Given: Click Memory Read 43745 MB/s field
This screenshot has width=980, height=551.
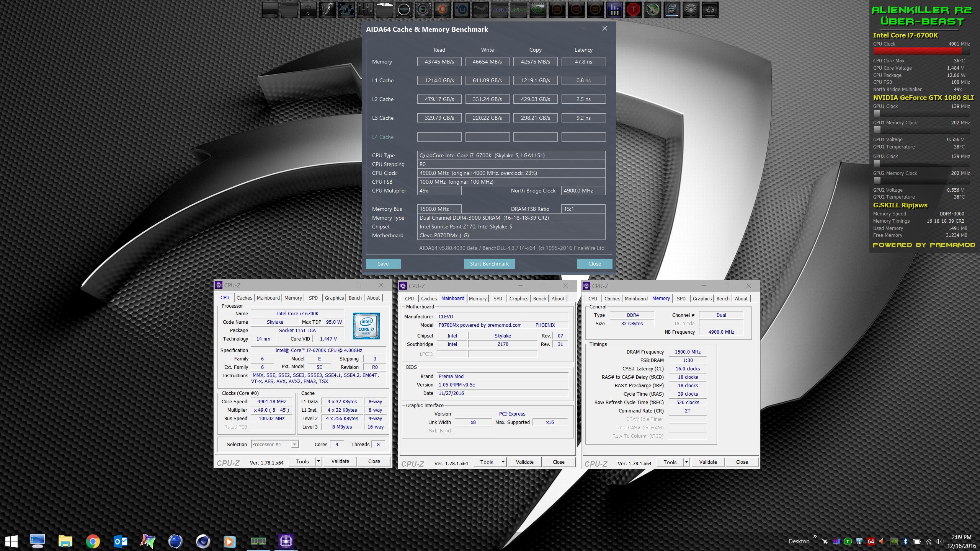Looking at the screenshot, I should pyautogui.click(x=439, y=62).
